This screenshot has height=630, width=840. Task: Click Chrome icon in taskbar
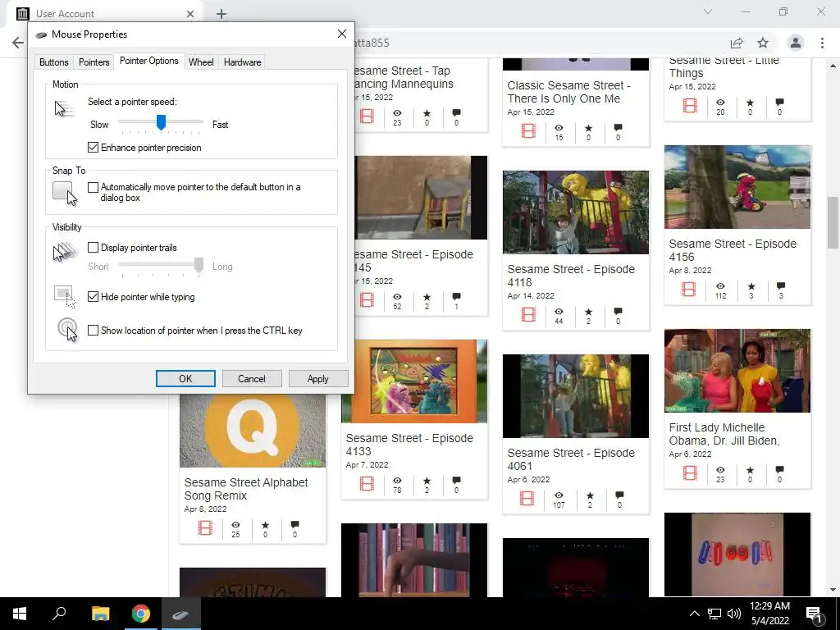141,614
